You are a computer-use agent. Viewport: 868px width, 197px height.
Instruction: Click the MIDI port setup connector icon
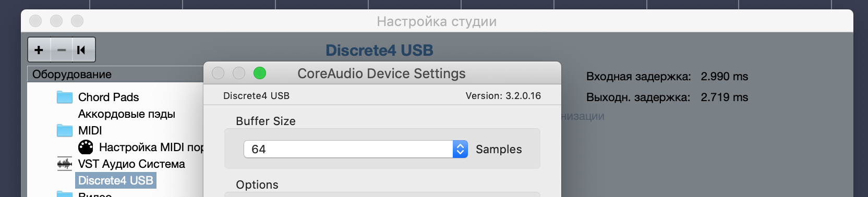(86, 147)
